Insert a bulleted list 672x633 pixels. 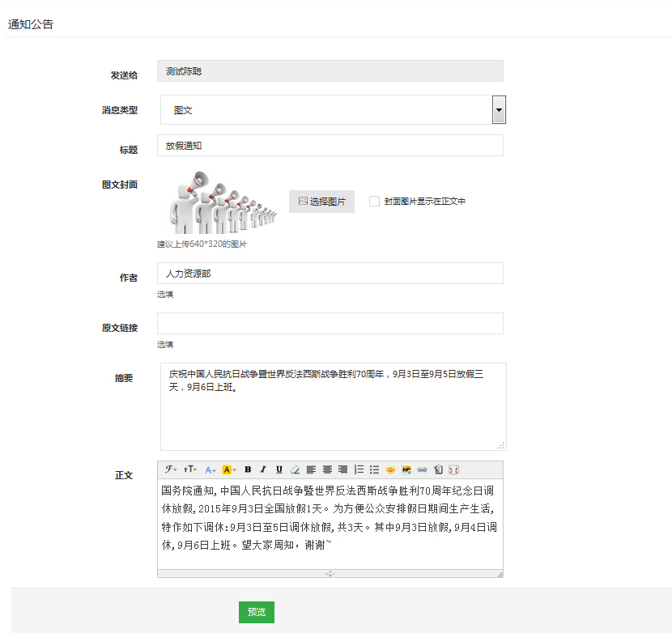pos(374,469)
